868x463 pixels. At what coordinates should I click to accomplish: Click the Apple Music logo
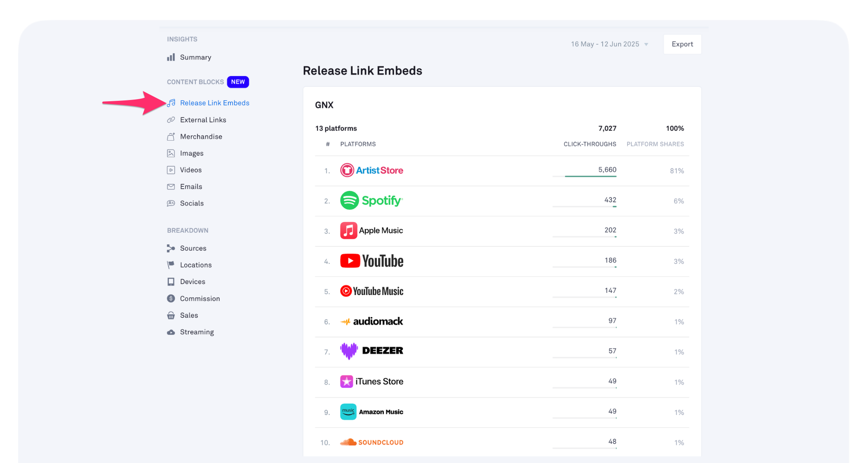[372, 231]
